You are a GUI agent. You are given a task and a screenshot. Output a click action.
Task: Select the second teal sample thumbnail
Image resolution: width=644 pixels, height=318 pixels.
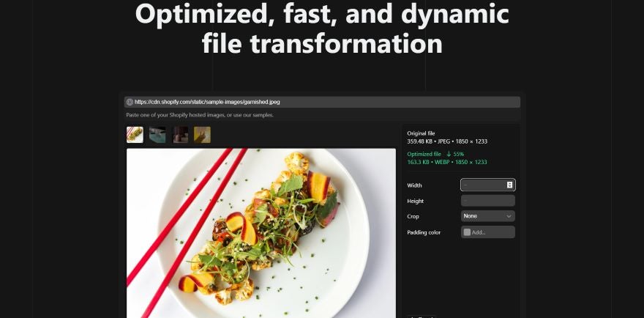[157, 135]
